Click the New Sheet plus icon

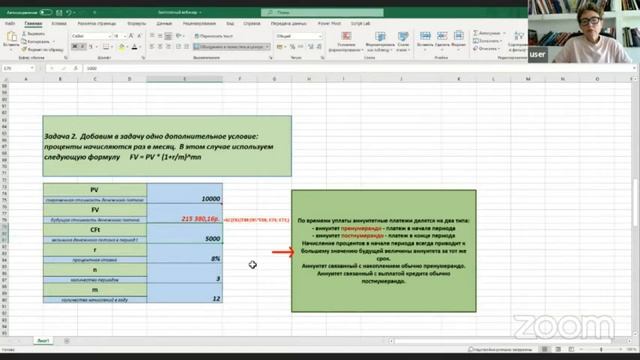[67, 340]
